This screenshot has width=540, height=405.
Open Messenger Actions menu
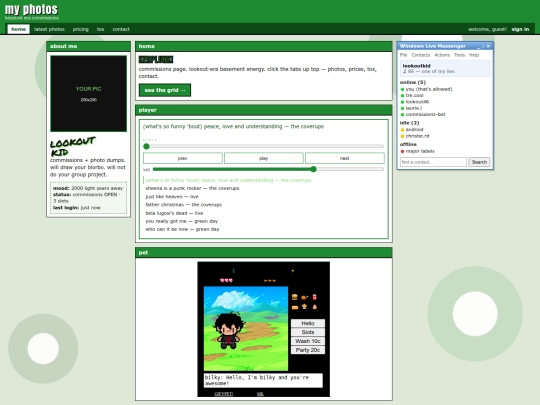point(442,55)
